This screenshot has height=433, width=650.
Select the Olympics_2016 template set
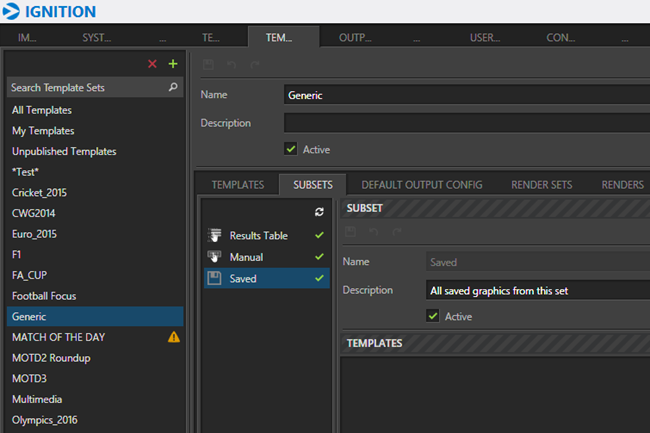pos(95,420)
